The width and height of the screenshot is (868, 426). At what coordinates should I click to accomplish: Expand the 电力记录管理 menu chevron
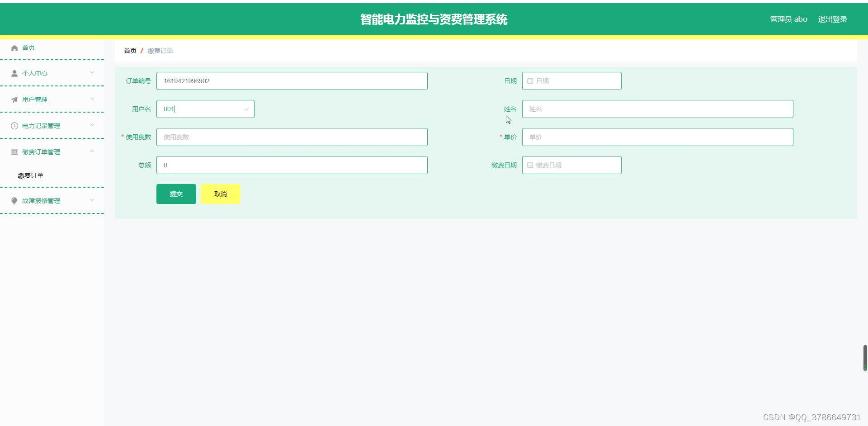92,125
